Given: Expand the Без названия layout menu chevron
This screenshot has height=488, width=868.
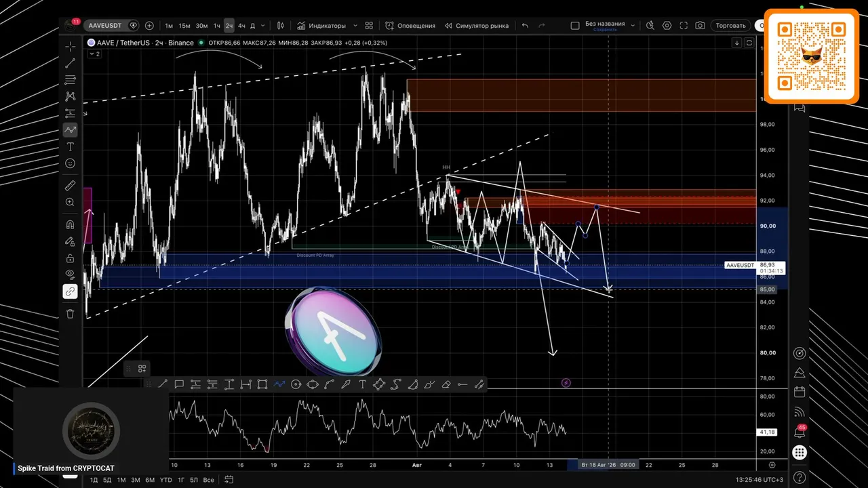Looking at the screenshot, I should pos(633,26).
